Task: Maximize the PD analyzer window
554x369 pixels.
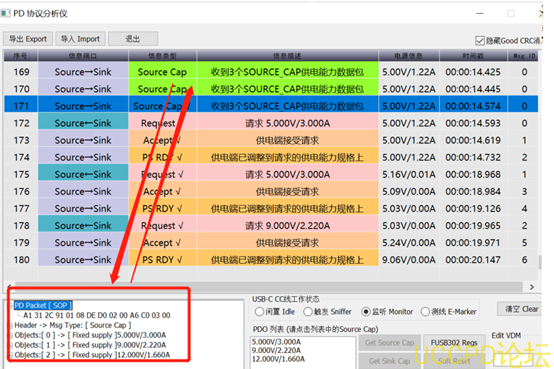Action: [x=511, y=13]
